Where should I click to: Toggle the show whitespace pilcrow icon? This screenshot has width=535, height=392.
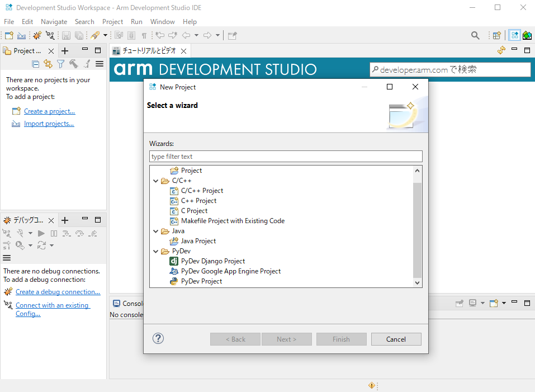[144, 35]
